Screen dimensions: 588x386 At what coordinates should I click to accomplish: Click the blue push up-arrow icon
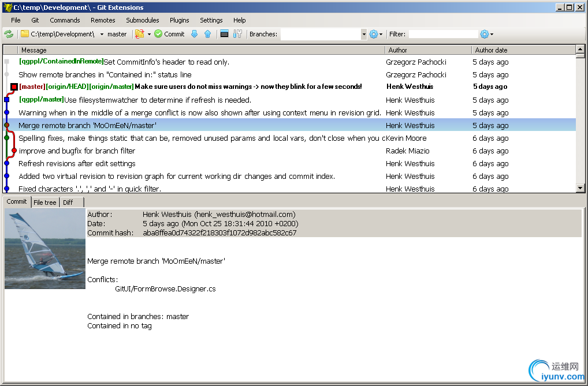(x=208, y=34)
